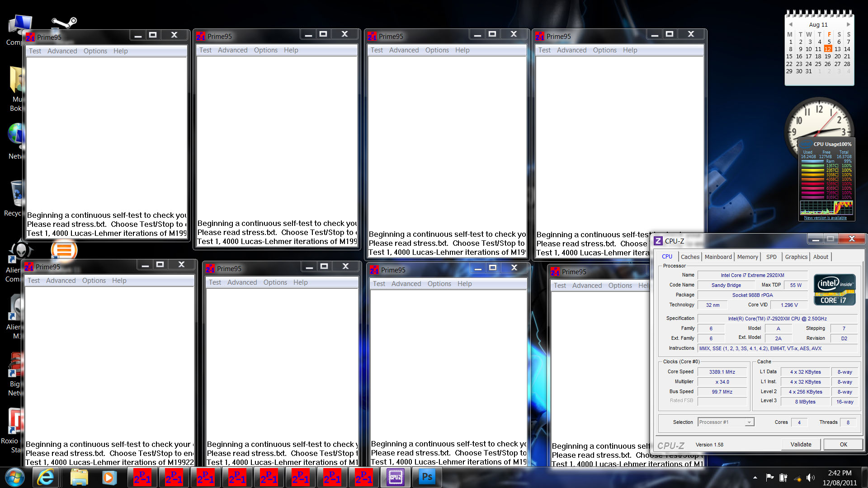Screen dimensions: 868x488
Task: Open the Windows Start menu
Action: coord(14,477)
